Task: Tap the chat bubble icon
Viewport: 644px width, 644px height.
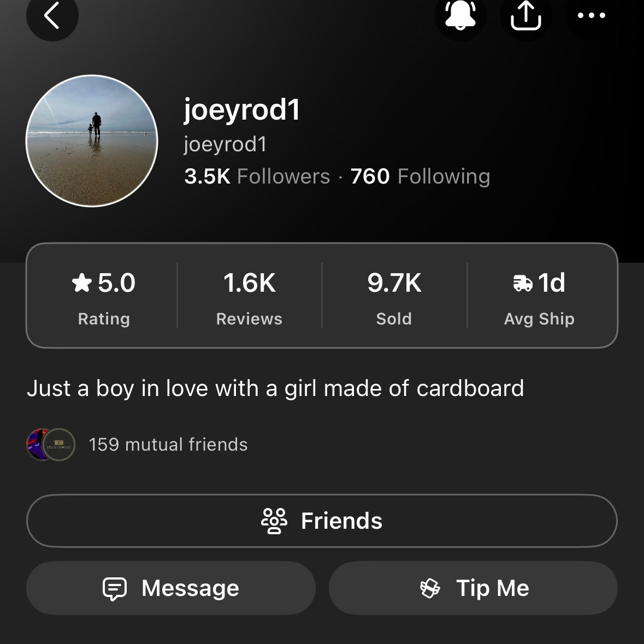Action: coord(115,589)
